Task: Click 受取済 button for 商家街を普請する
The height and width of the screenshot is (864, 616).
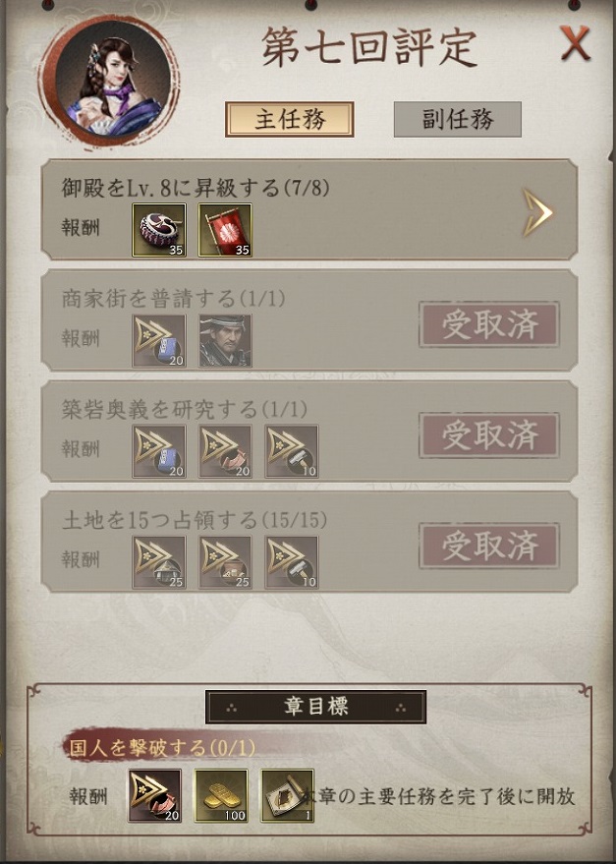Action: click(489, 324)
